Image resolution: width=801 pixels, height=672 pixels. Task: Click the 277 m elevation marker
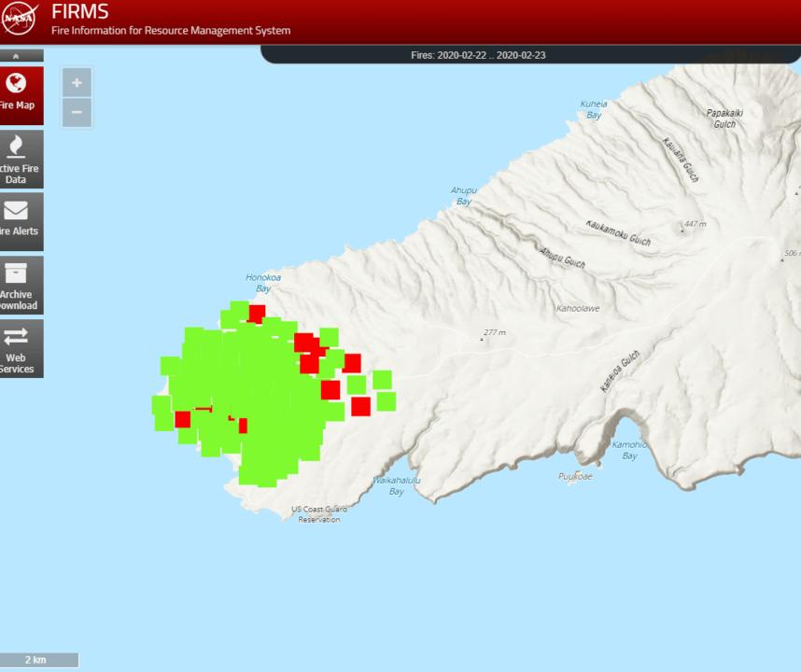pyautogui.click(x=483, y=338)
